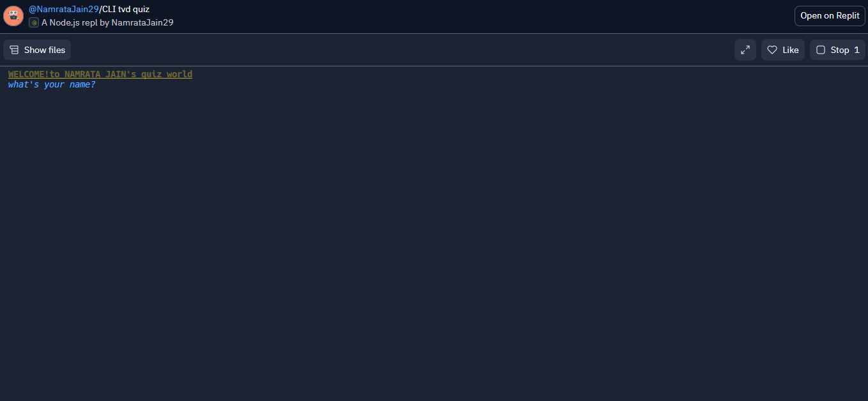Click the Like button label
The image size is (868, 401).
point(791,50)
